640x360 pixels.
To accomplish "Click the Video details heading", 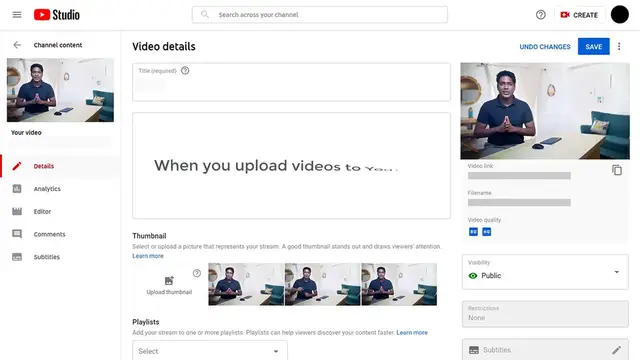I will point(164,47).
